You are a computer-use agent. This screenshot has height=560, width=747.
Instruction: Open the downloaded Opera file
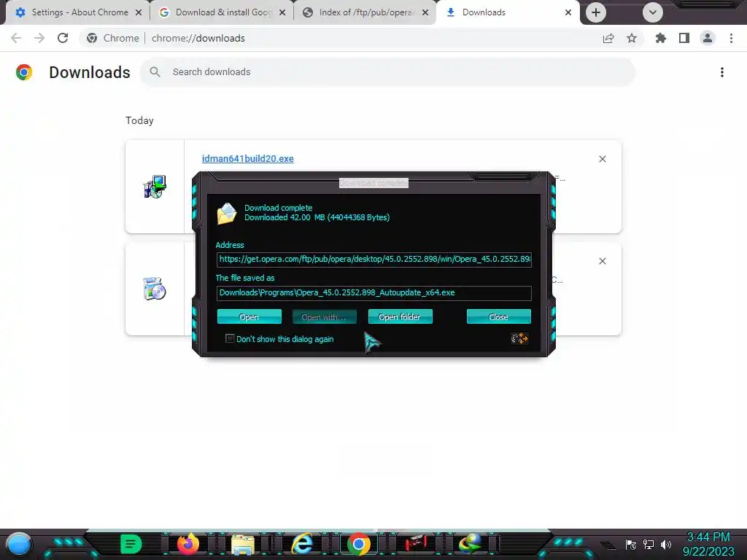(x=249, y=316)
